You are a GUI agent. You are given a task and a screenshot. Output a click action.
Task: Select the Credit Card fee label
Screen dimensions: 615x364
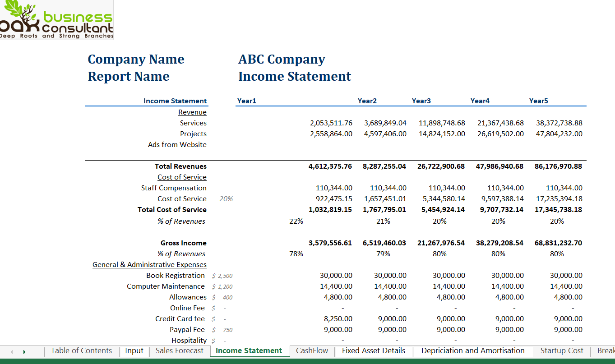click(x=180, y=319)
